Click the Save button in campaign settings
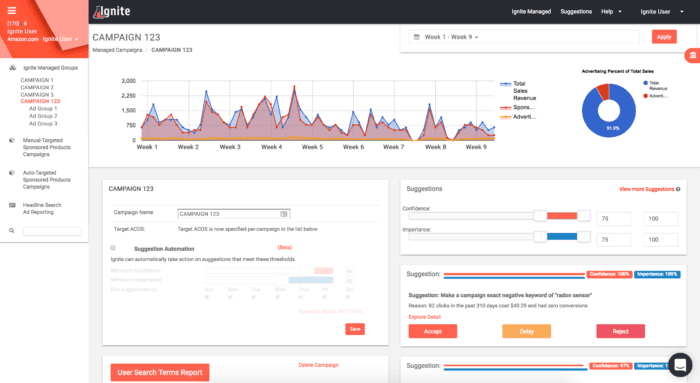Screen dimensions: 700x383 tap(355, 329)
